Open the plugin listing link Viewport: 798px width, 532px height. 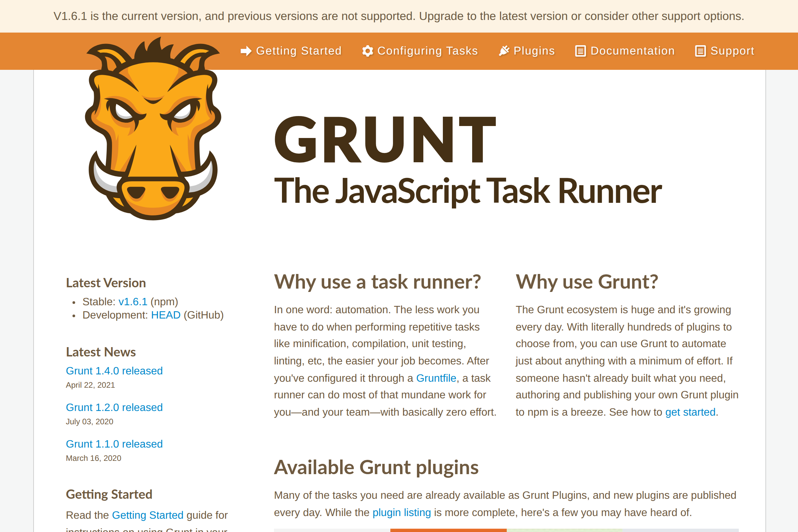pyautogui.click(x=402, y=512)
